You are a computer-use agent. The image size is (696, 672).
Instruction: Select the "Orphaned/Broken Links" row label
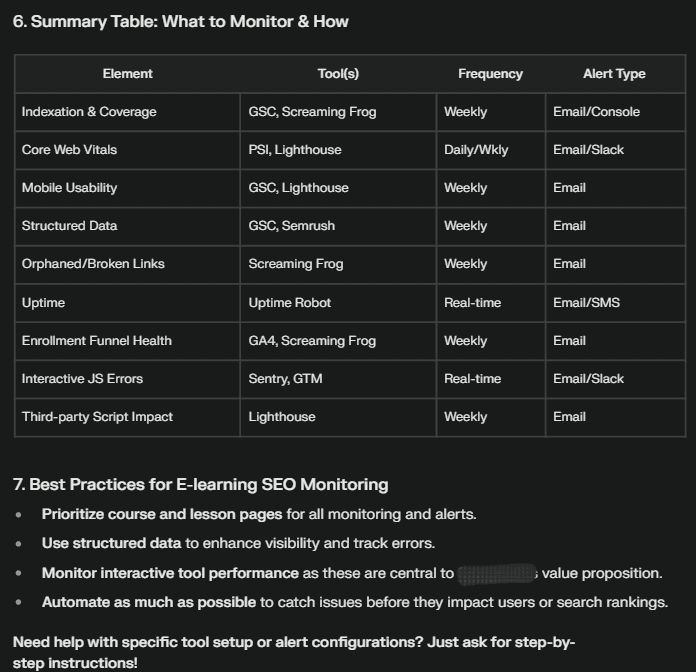(93, 264)
